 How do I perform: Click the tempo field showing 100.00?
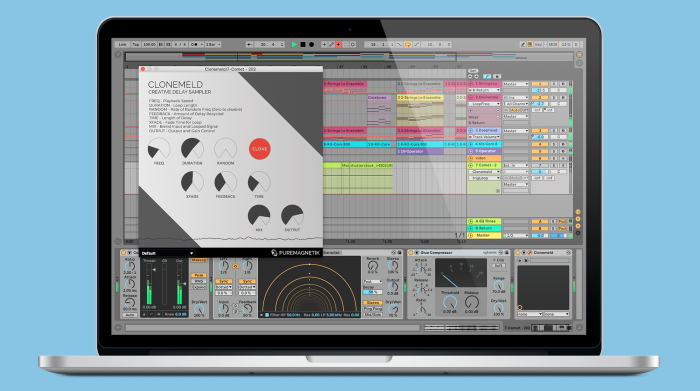point(150,45)
